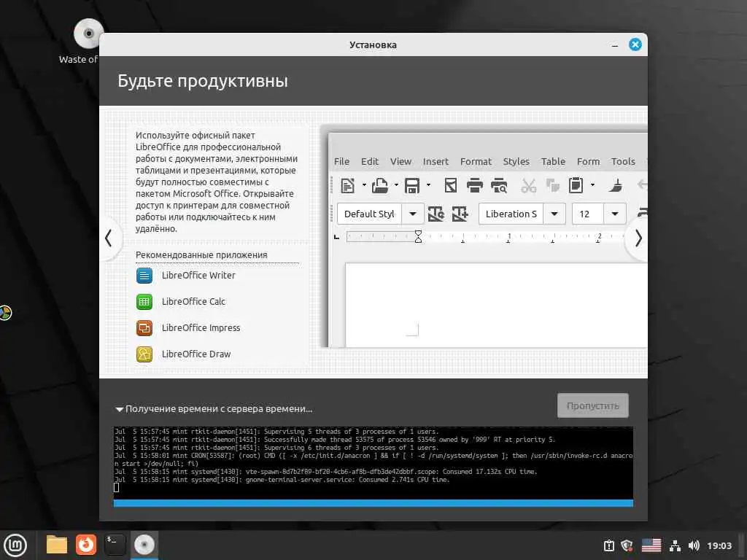
Task: Expand Open dropdown arrow in preview toolbar
Action: coord(396,185)
